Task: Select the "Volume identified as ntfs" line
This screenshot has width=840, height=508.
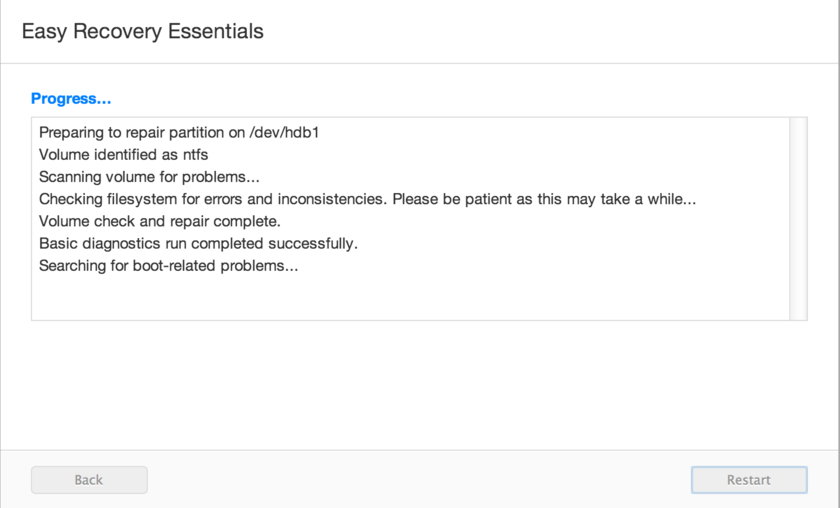Action: [123, 154]
